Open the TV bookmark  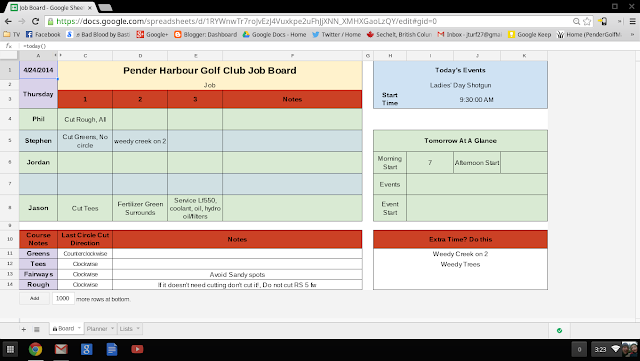click(11, 34)
